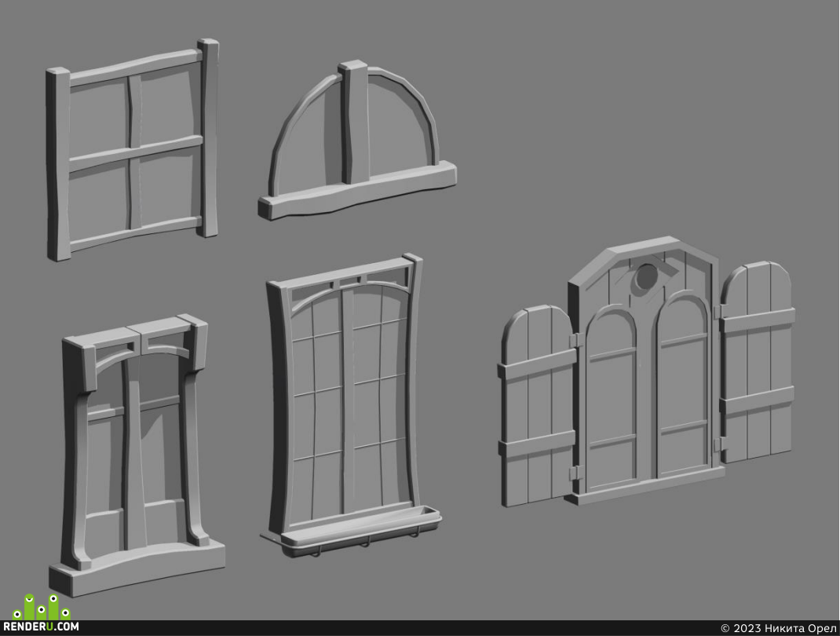Image resolution: width=840 pixels, height=636 pixels.
Task: Select the tall window with flower box
Action: 352,404
